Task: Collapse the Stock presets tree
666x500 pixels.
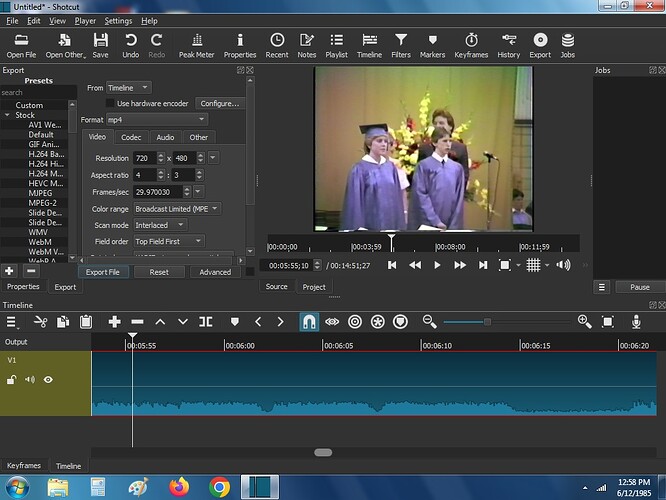Action: click(7, 115)
